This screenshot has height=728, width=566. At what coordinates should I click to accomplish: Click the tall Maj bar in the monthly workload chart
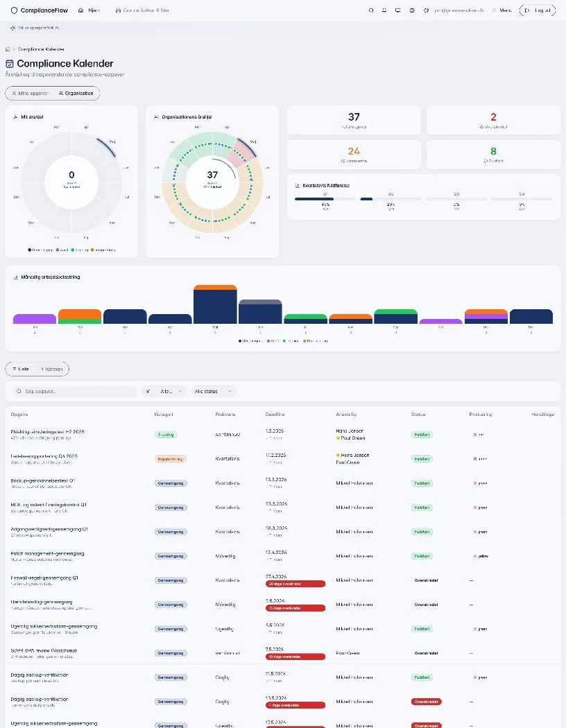click(215, 304)
